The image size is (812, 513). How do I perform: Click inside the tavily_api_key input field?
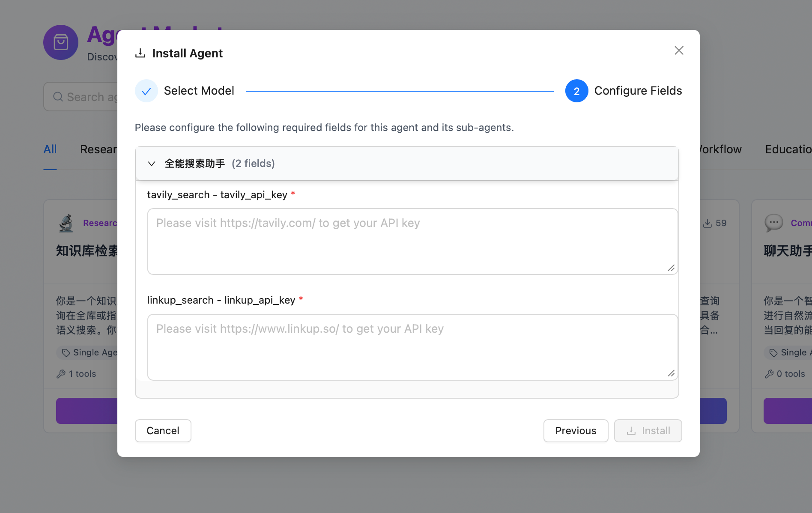(x=412, y=241)
